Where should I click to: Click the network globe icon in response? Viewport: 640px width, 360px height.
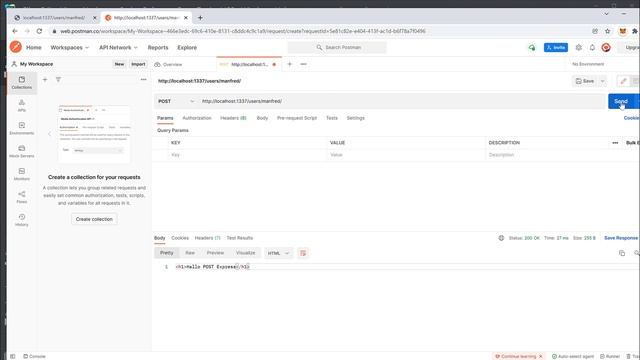501,238
